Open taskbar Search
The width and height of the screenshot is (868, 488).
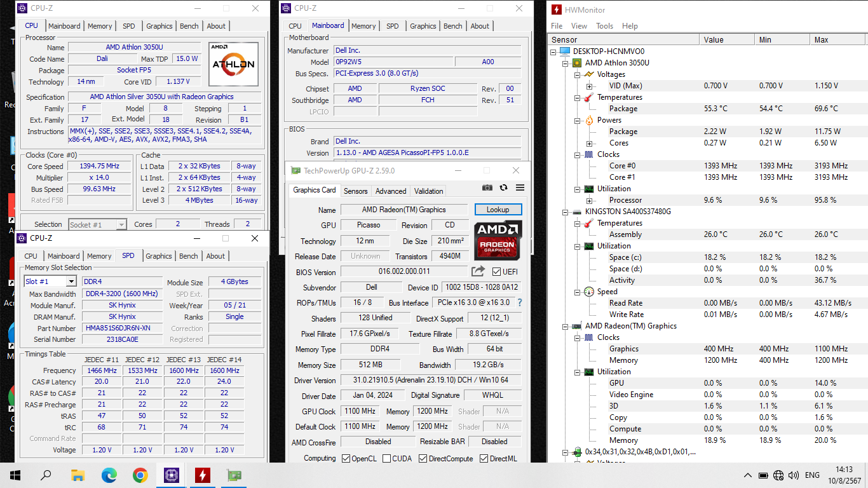click(x=46, y=475)
